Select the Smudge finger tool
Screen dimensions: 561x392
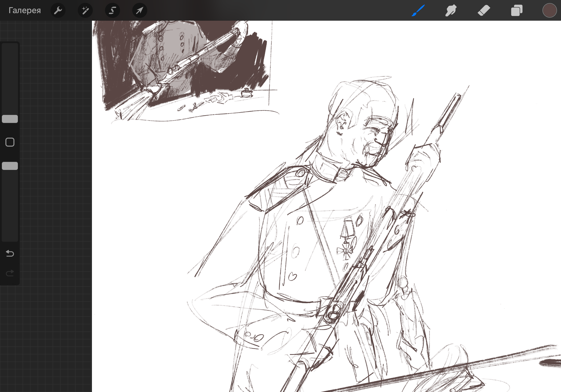pos(451,11)
